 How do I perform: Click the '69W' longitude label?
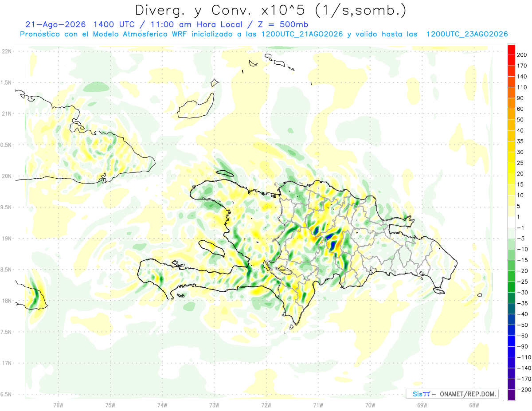[x=422, y=405]
